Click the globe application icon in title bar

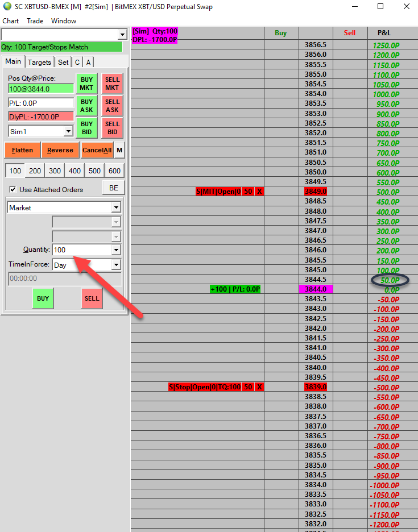pos(7,6)
